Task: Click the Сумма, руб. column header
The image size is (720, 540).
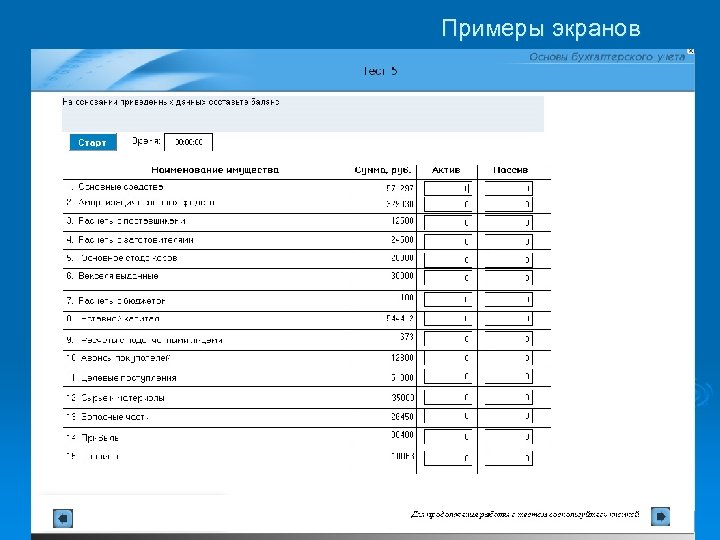Action: [x=382, y=170]
